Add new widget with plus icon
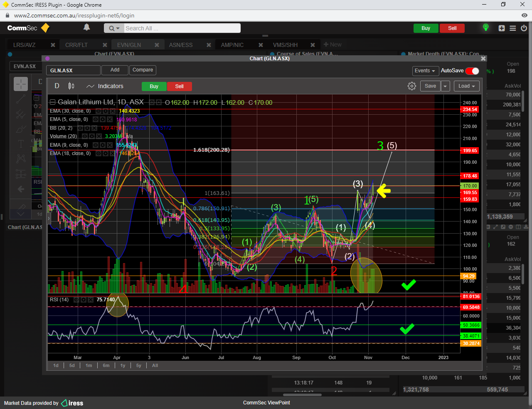The image size is (532, 409). pyautogui.click(x=502, y=28)
